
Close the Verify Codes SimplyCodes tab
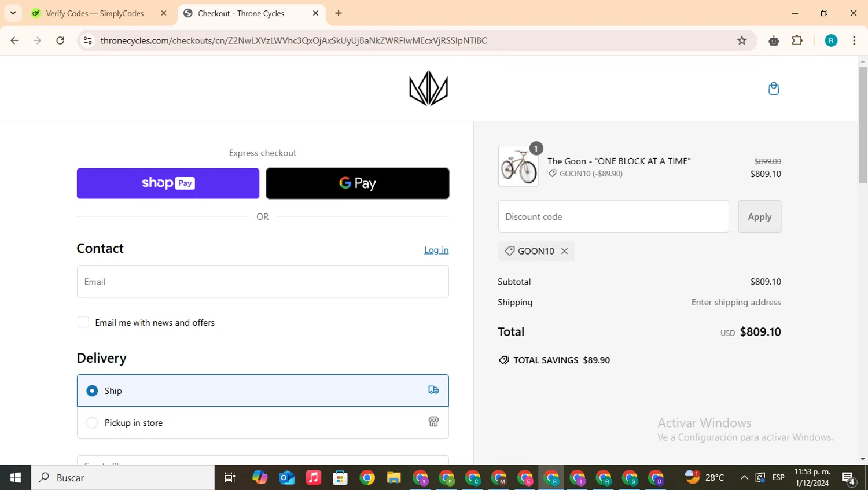(164, 13)
